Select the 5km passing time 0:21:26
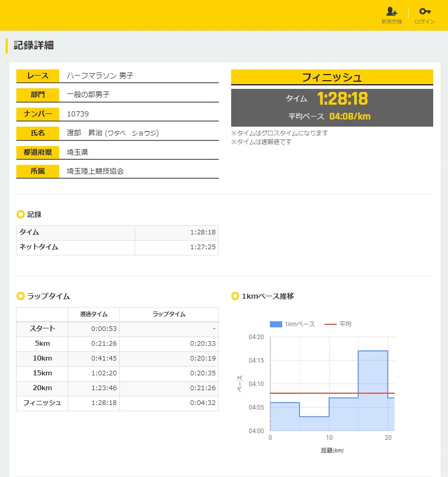This screenshot has height=477, width=448. point(104,344)
